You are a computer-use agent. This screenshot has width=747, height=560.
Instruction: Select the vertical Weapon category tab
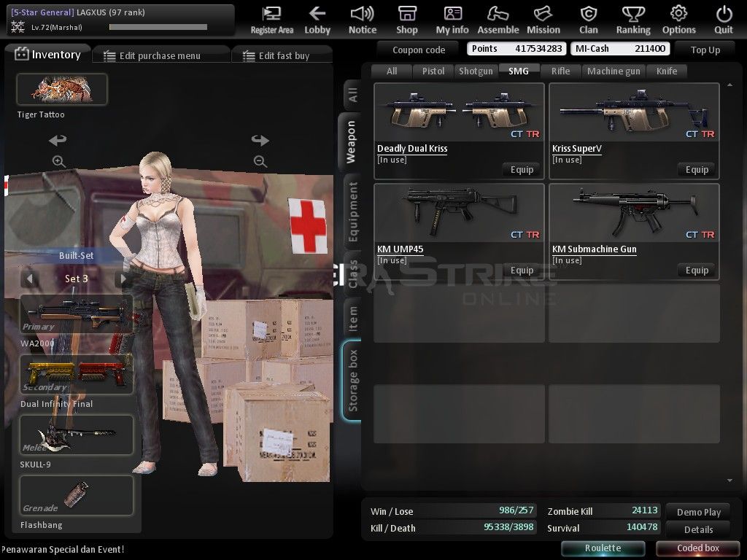pos(351,142)
